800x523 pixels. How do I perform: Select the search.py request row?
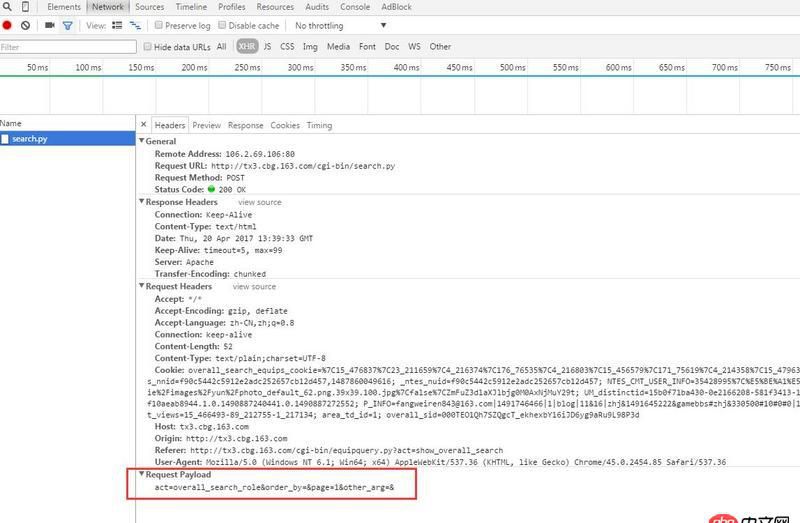point(67,139)
